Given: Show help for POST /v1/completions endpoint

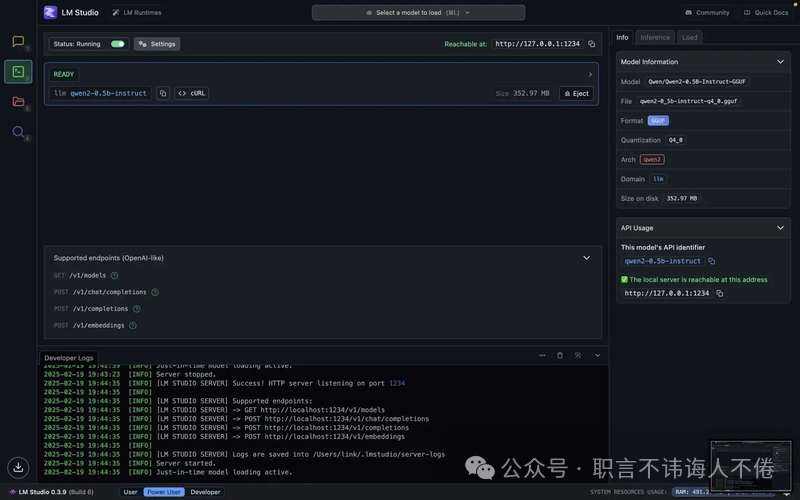Looking at the screenshot, I should click(x=137, y=309).
